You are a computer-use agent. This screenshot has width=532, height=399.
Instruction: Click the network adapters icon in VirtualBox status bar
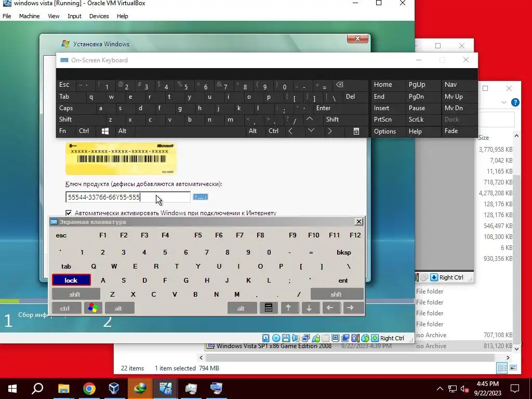(x=305, y=338)
